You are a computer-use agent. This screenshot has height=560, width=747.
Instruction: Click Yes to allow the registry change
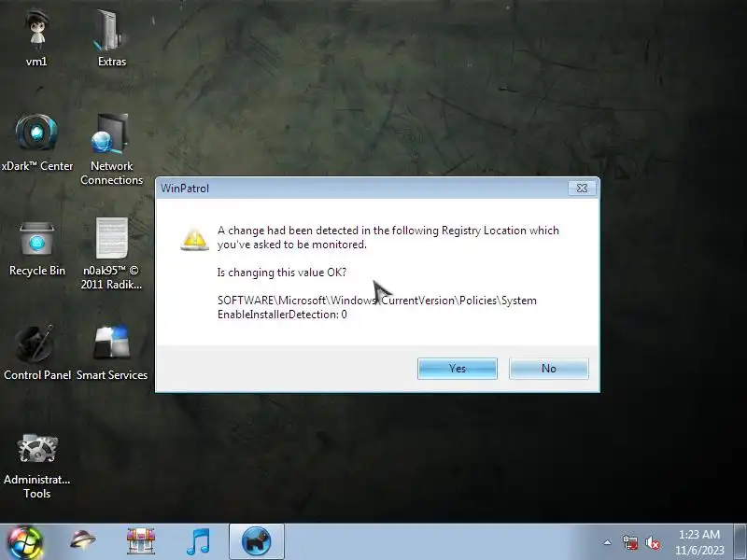point(458,369)
